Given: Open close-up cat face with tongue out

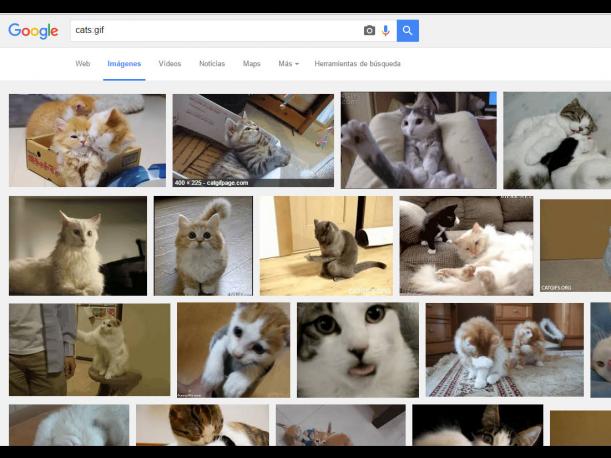Looking at the screenshot, I should 358,350.
